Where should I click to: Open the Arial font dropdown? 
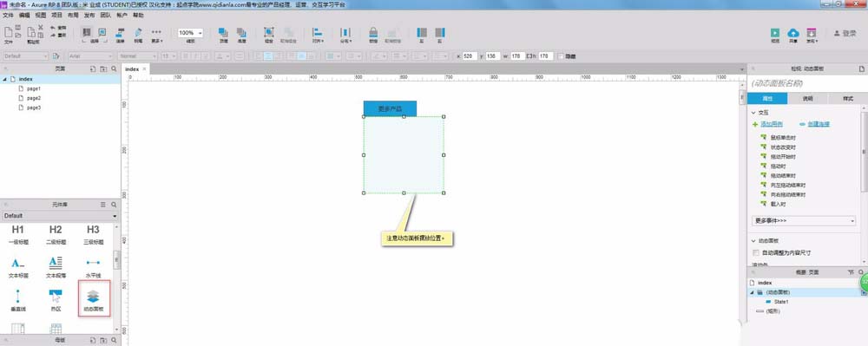(x=91, y=55)
